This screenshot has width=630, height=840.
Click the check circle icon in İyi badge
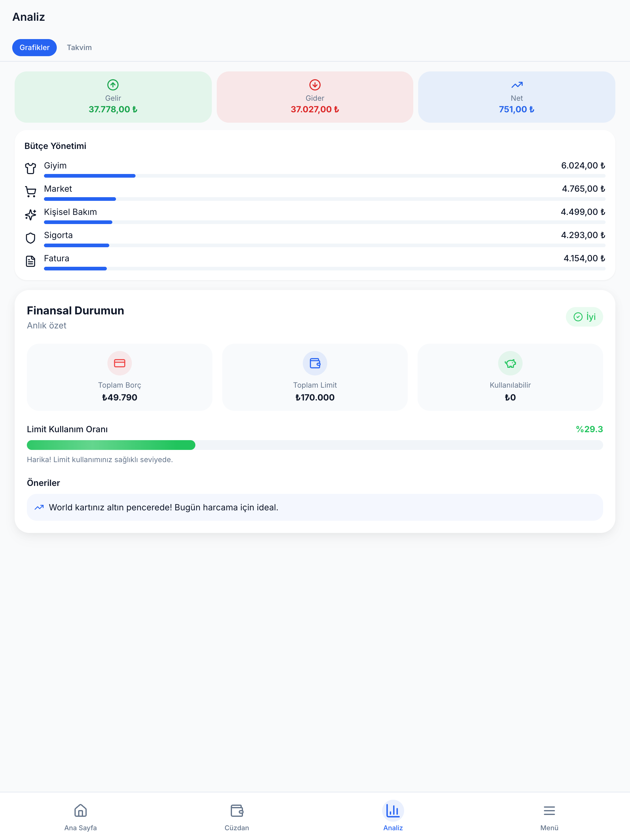tap(577, 317)
